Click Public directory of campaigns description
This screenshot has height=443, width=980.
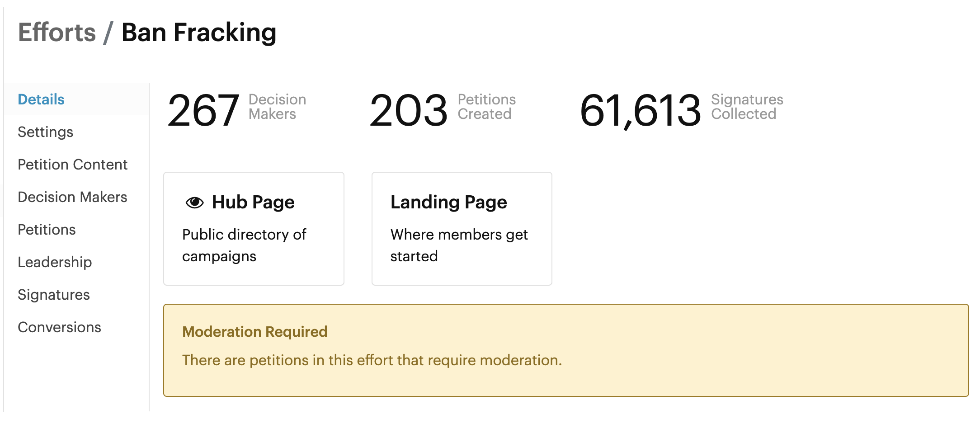pyautogui.click(x=244, y=245)
